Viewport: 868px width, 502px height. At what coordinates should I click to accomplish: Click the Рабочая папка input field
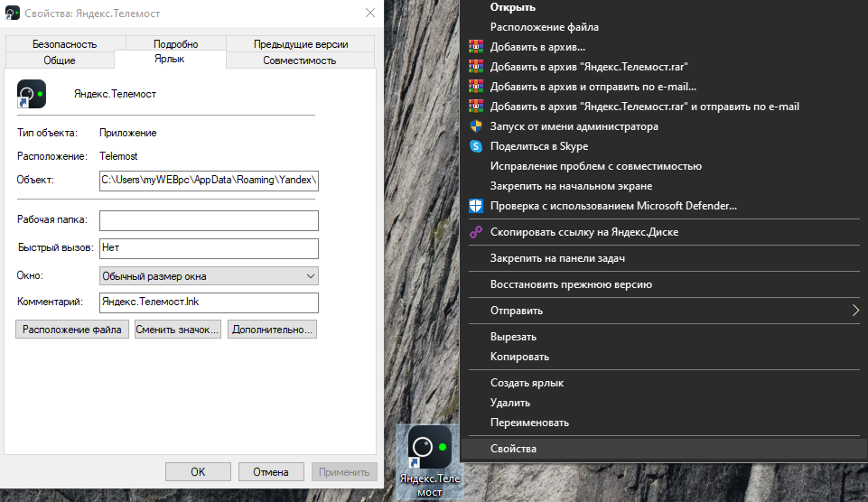tap(209, 220)
